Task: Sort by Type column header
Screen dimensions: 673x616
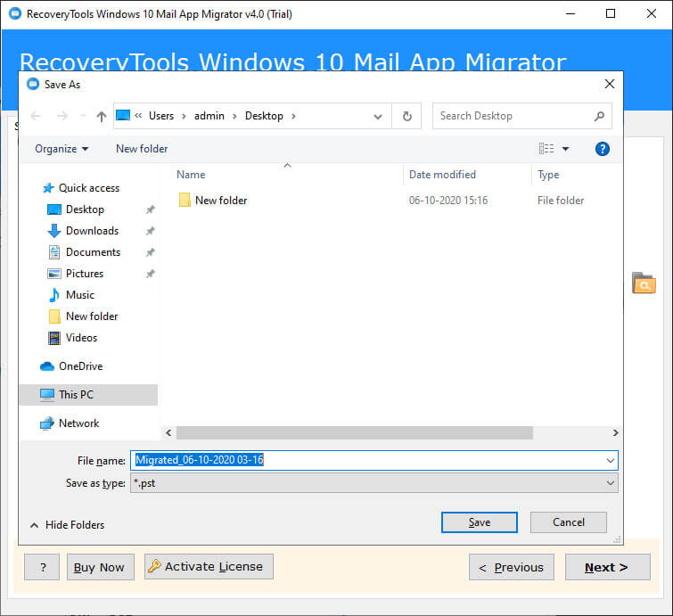Action: point(548,175)
